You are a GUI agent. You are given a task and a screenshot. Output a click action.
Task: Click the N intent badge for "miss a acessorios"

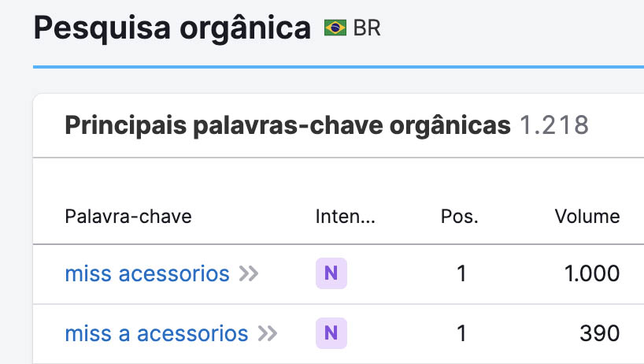pos(331,333)
